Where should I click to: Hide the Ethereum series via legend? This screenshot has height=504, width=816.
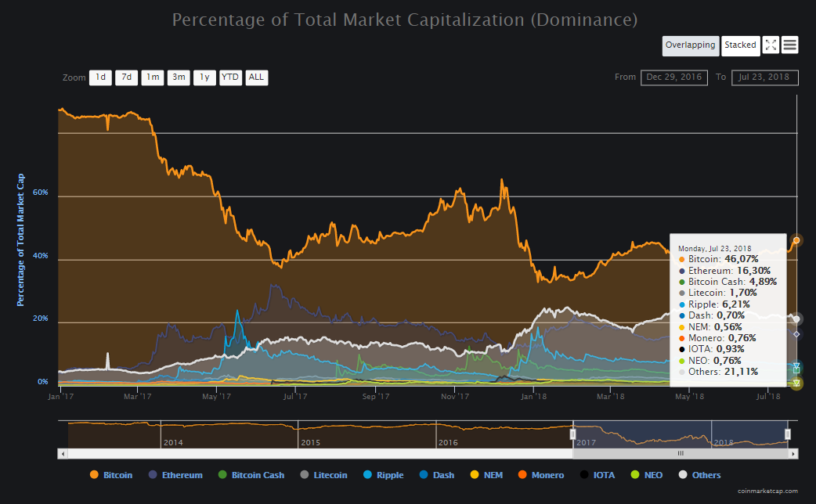point(175,475)
